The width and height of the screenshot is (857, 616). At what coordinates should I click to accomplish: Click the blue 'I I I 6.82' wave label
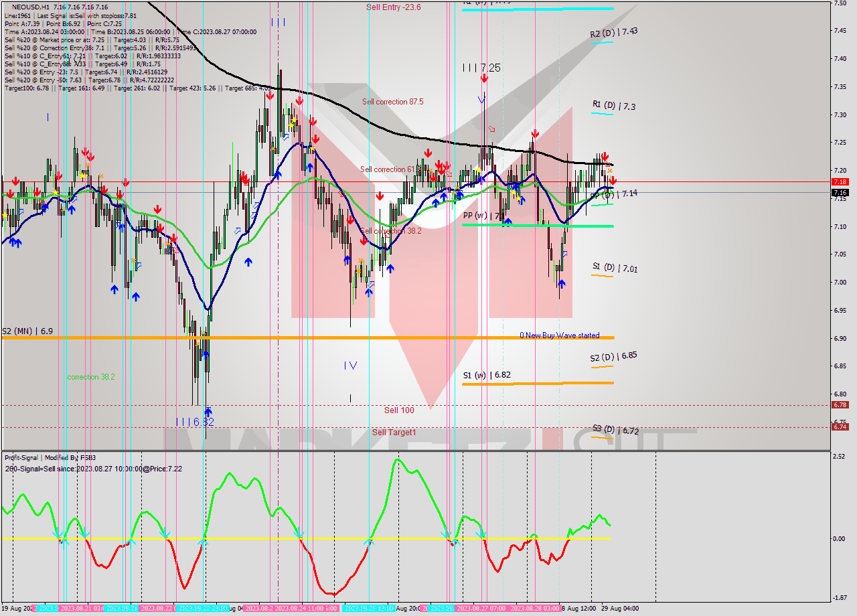pos(194,422)
